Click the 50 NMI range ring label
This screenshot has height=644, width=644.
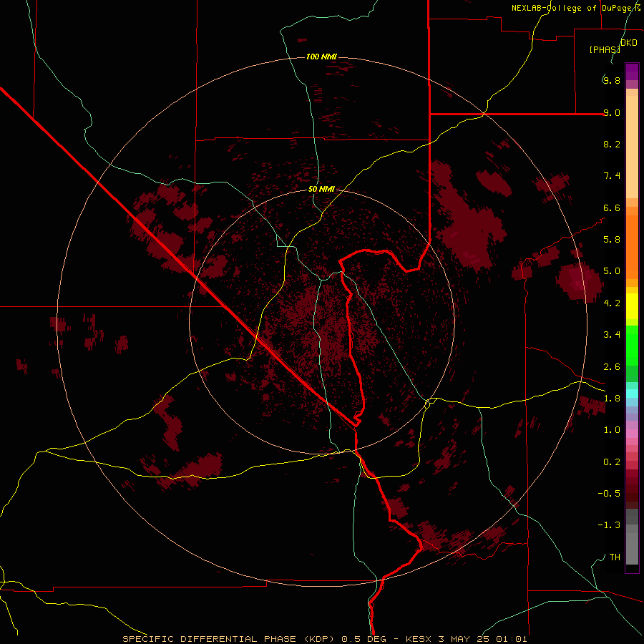(321, 189)
